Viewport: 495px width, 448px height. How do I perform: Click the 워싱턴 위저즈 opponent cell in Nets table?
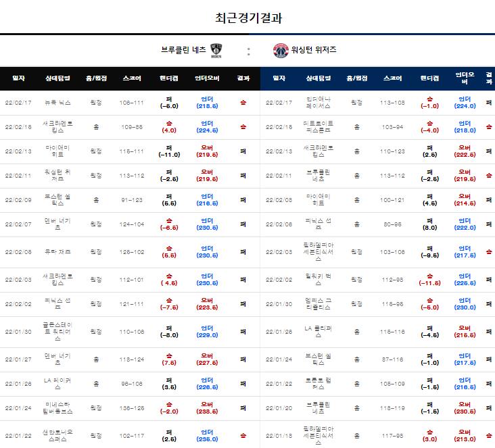[57, 176]
